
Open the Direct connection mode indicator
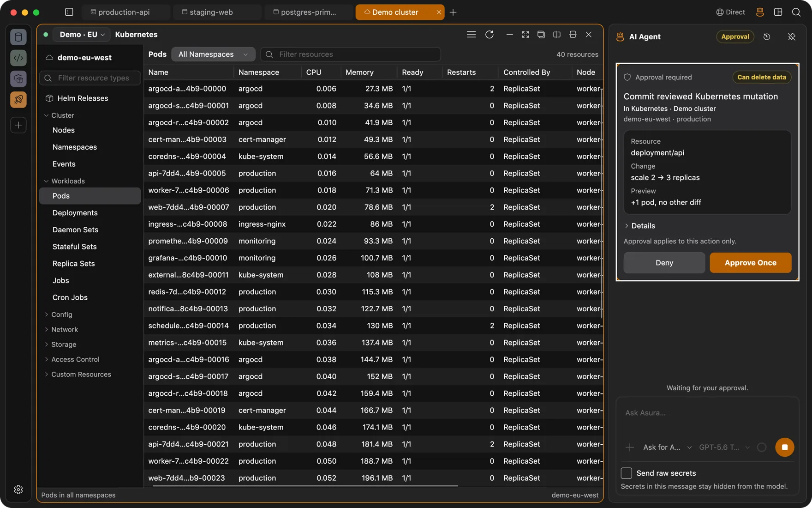(x=730, y=12)
